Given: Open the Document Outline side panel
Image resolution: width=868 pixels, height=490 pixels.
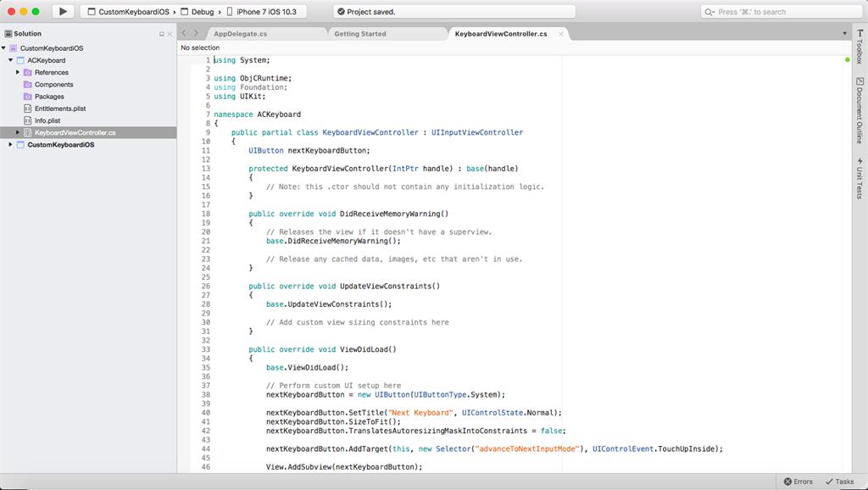Looking at the screenshot, I should [860, 110].
